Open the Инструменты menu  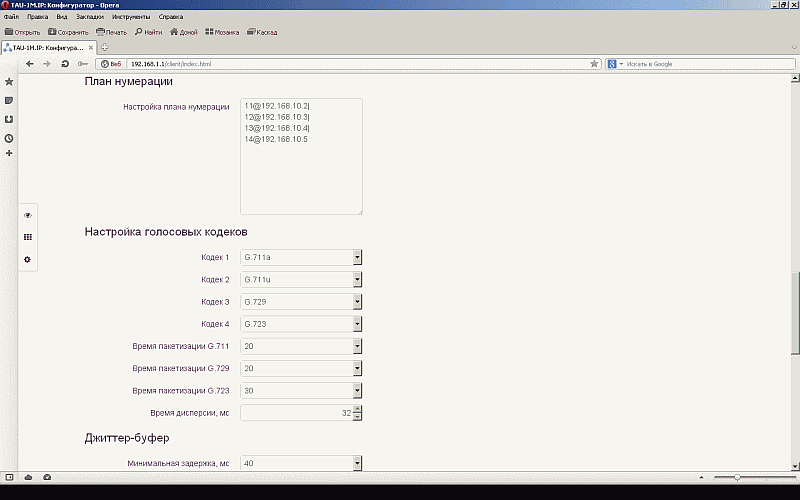pyautogui.click(x=131, y=17)
